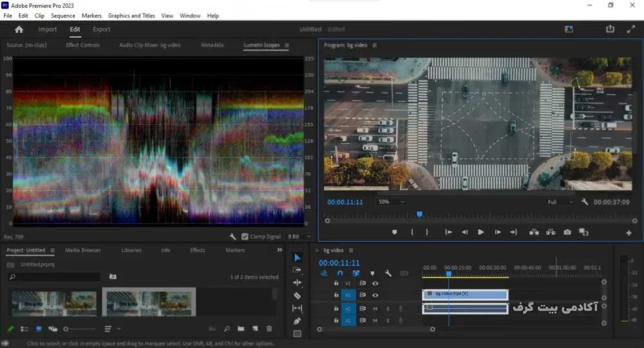The image size is (644, 348).
Task: Open Program bg video panel menu
Action: tap(374, 45)
